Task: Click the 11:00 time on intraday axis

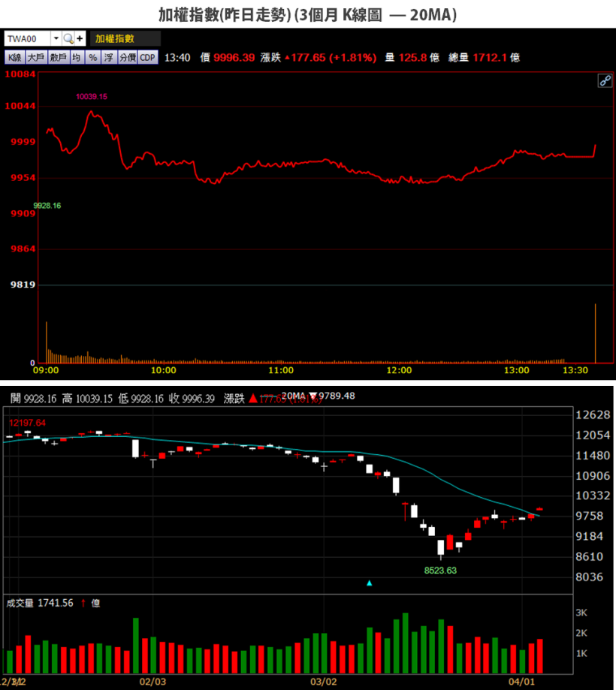Action: point(281,370)
